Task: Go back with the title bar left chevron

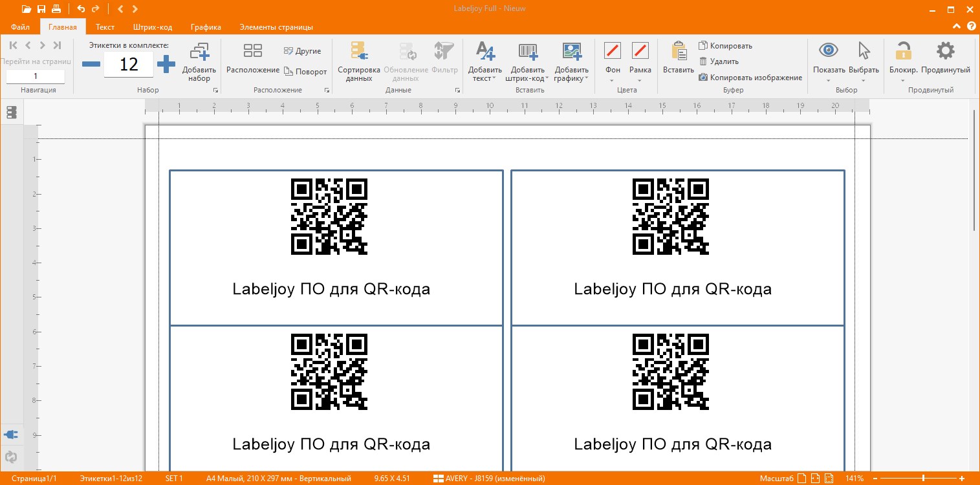Action: [120, 9]
